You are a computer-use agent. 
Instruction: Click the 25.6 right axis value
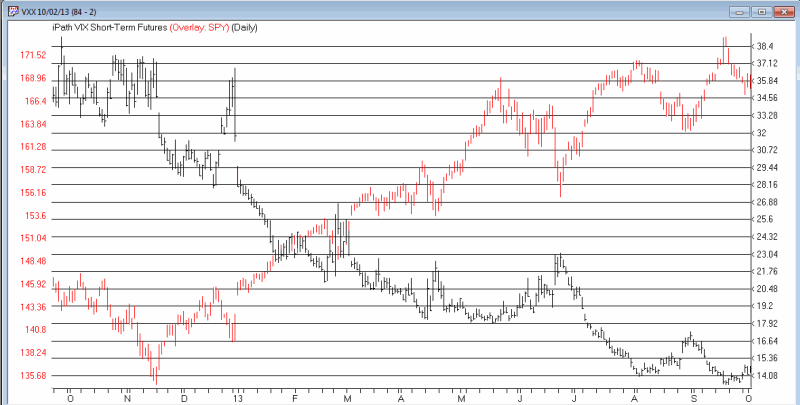(x=765, y=219)
